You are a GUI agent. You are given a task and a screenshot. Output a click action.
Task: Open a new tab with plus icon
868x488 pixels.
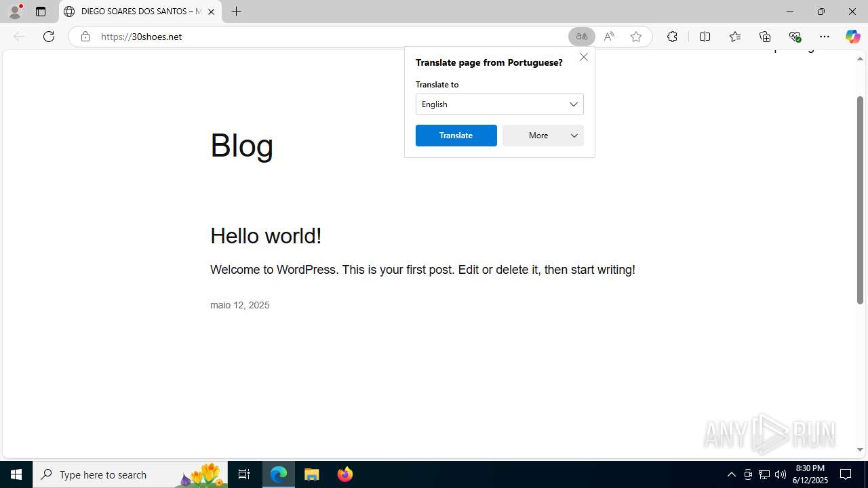[236, 12]
